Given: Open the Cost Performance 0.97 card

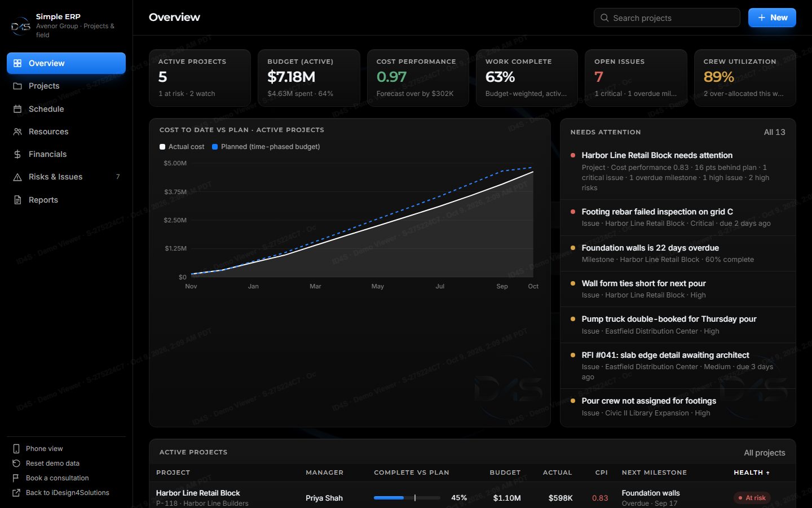Looking at the screenshot, I should [418, 78].
